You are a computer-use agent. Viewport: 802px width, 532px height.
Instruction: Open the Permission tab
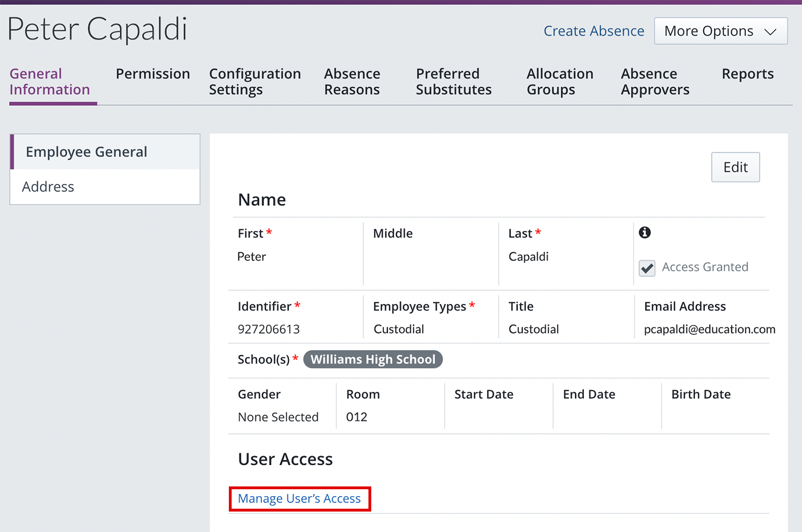tap(153, 74)
